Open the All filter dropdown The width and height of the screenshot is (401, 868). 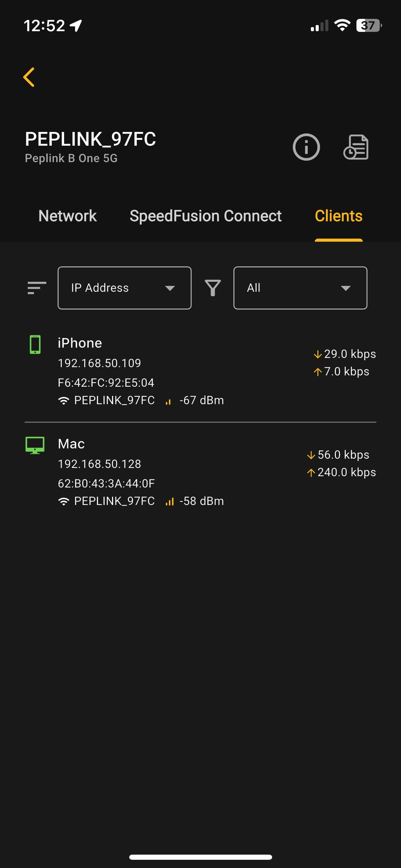[300, 288]
